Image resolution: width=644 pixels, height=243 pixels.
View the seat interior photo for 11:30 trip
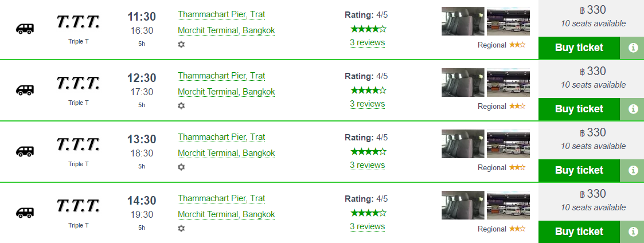[463, 21]
